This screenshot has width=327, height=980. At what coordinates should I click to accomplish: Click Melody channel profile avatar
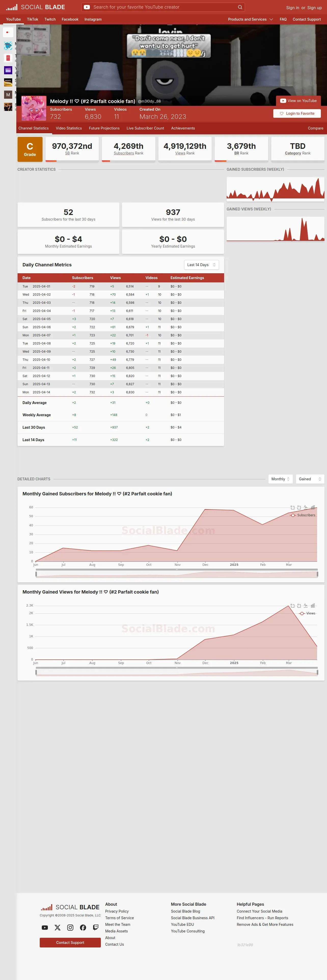[x=34, y=108]
